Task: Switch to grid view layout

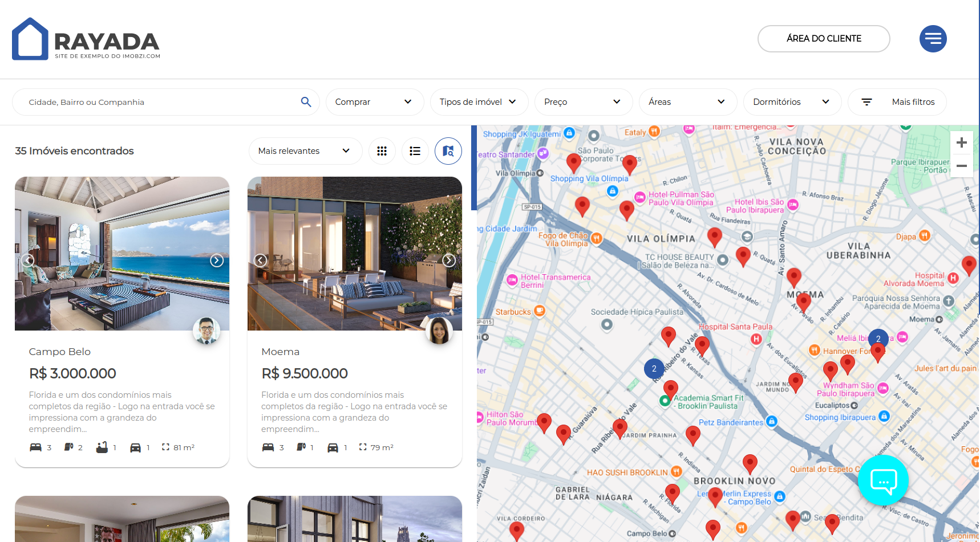Action: pyautogui.click(x=382, y=151)
